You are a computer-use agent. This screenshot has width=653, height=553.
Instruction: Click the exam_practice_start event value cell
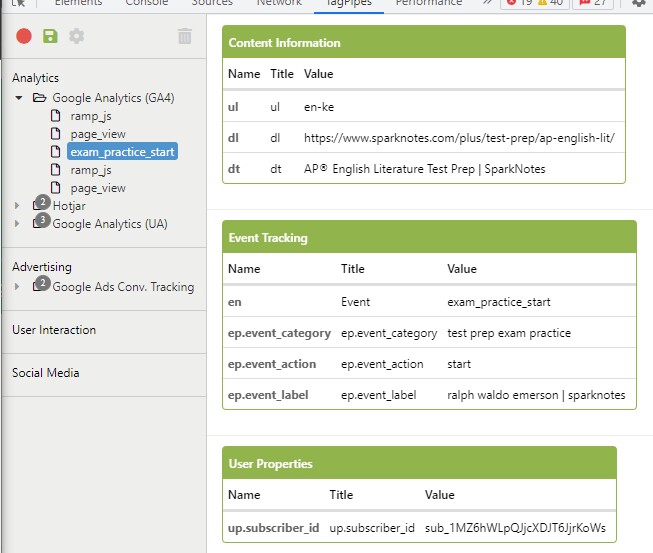[499, 302]
